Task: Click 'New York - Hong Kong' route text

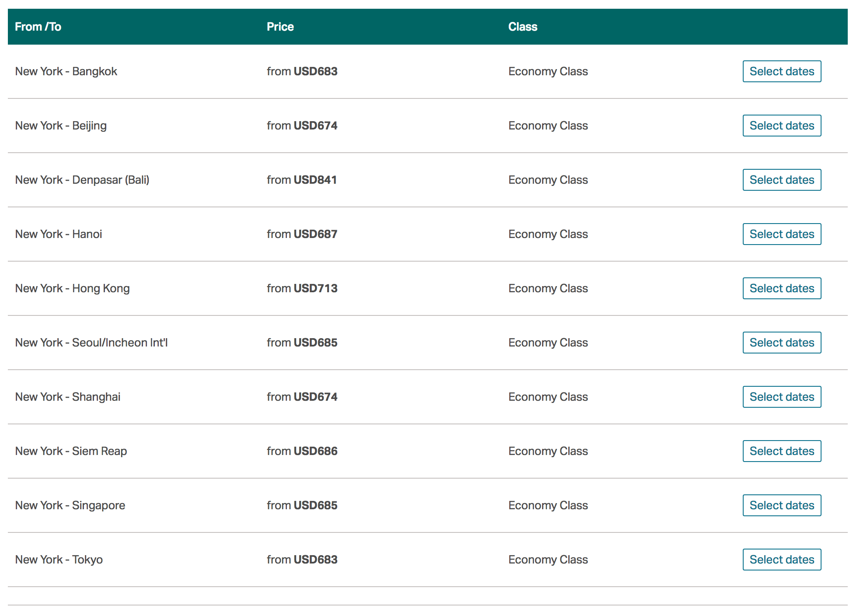Action: [72, 288]
